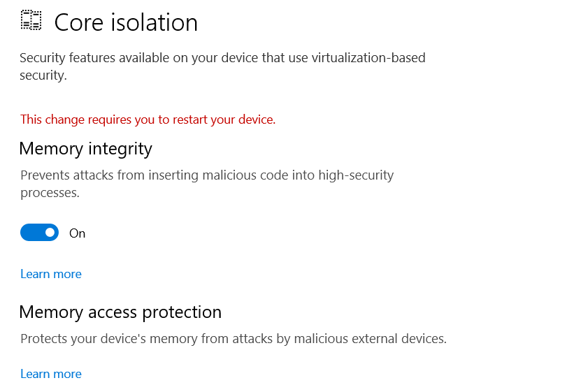Screen dimensions: 581x392
Task: Open Learn more under Memory integrity
Action: point(51,274)
